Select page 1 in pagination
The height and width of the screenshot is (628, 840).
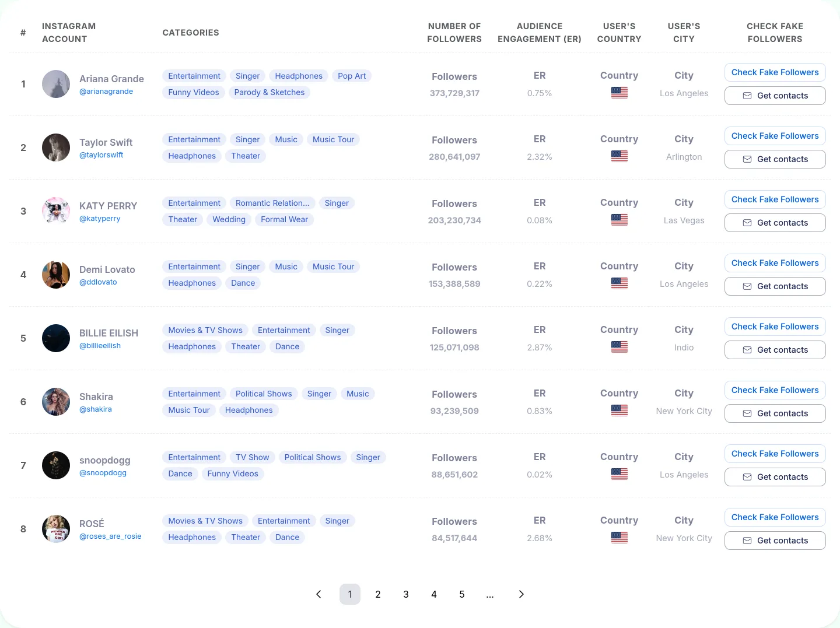(350, 594)
